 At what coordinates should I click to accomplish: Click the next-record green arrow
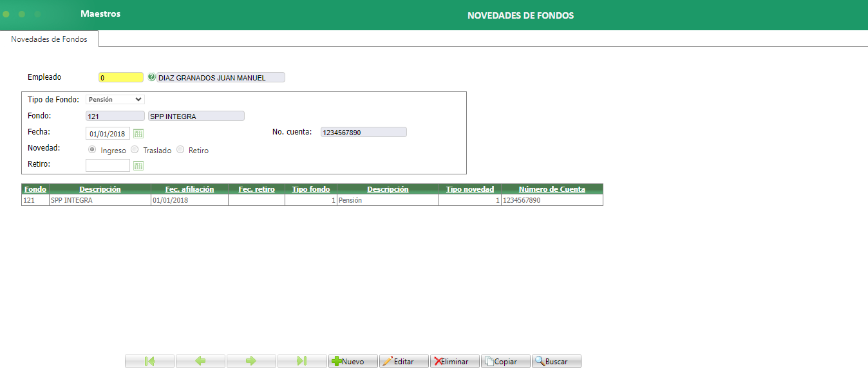tap(251, 361)
